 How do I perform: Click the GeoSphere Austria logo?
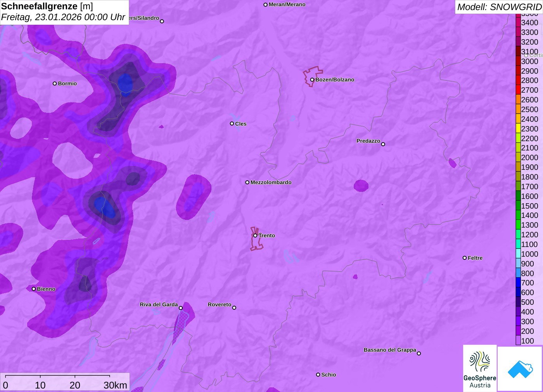click(x=480, y=368)
